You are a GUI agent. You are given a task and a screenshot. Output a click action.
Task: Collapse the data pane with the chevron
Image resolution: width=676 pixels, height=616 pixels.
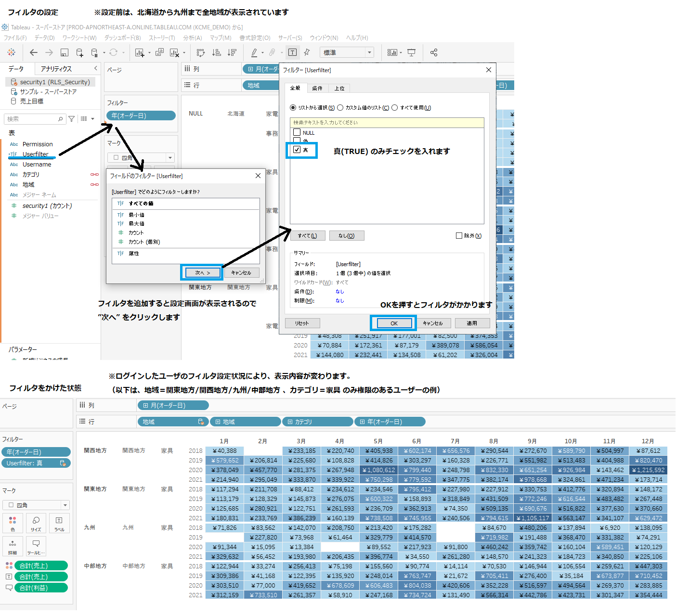pyautogui.click(x=95, y=68)
